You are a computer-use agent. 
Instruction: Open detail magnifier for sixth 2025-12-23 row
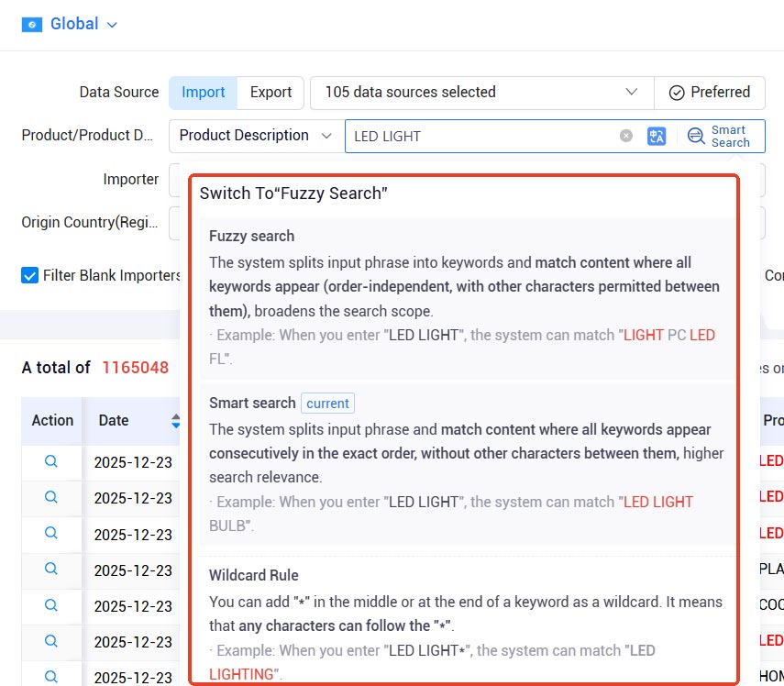pyautogui.click(x=51, y=641)
